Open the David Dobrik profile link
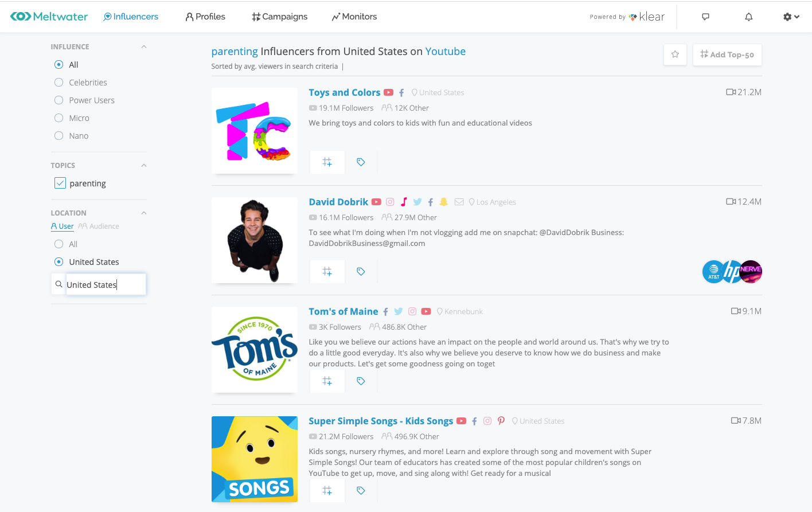812x512 pixels. click(x=339, y=202)
